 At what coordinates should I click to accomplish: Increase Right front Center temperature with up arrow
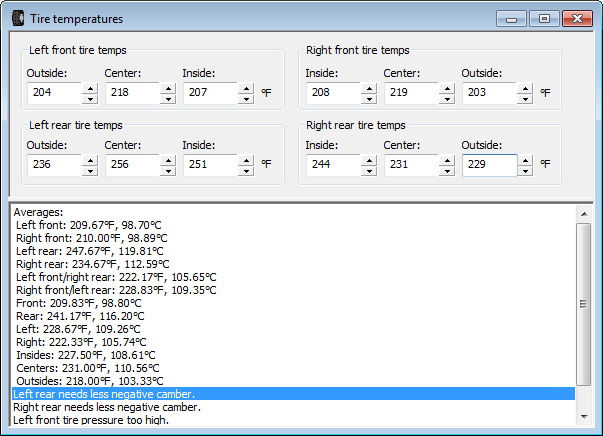(447, 88)
